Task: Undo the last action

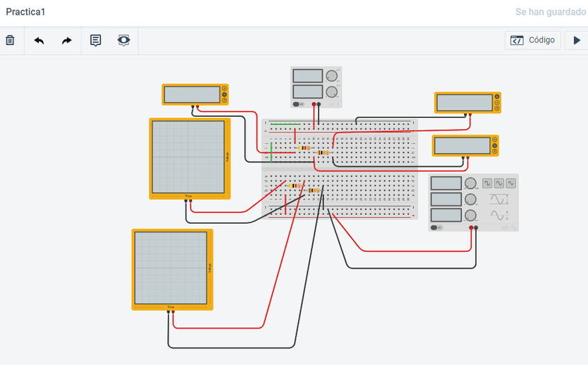Action: [39, 40]
